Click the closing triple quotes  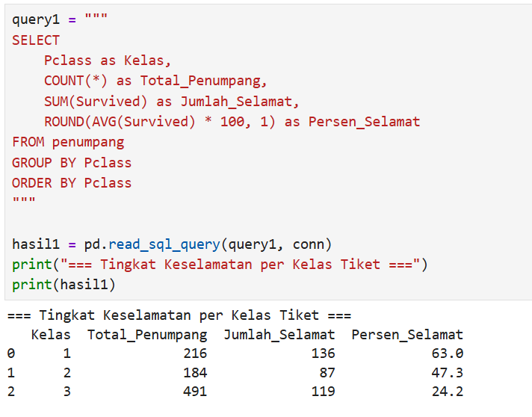[24, 200]
